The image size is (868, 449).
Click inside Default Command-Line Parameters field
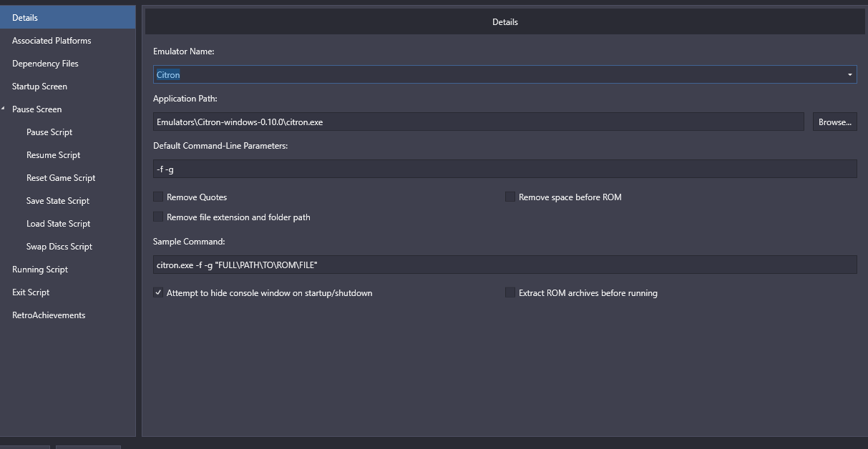tap(504, 169)
